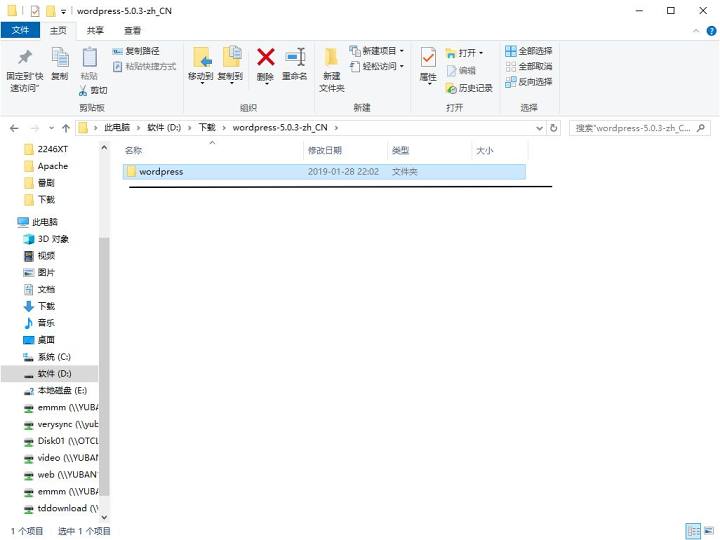Open 文档 (Documents) in the sidebar
Image resolution: width=720 pixels, height=540 pixels.
coord(46,289)
